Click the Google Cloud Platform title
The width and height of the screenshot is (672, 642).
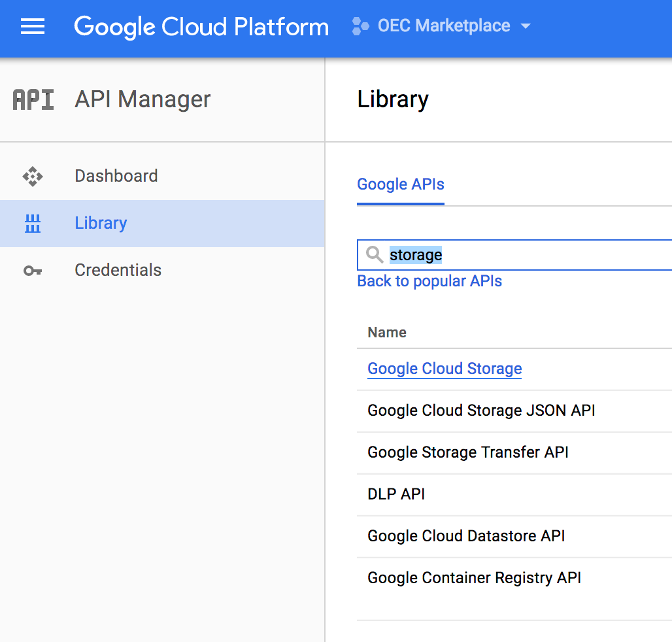pos(201,27)
